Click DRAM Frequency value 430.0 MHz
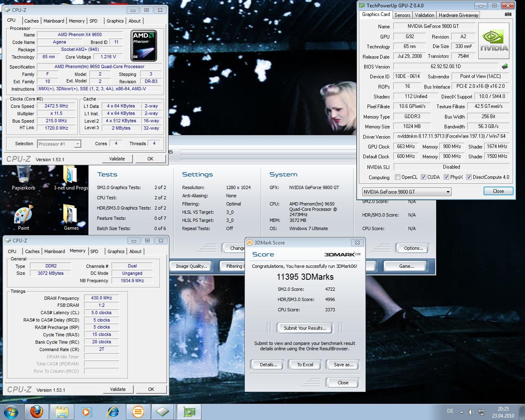The width and height of the screenshot is (525, 420). tap(101, 298)
